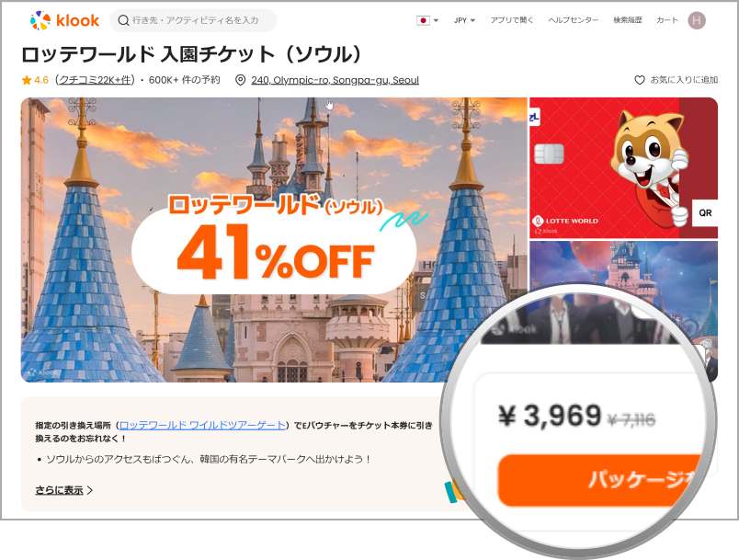Click the orange star rating icon

tap(27, 80)
